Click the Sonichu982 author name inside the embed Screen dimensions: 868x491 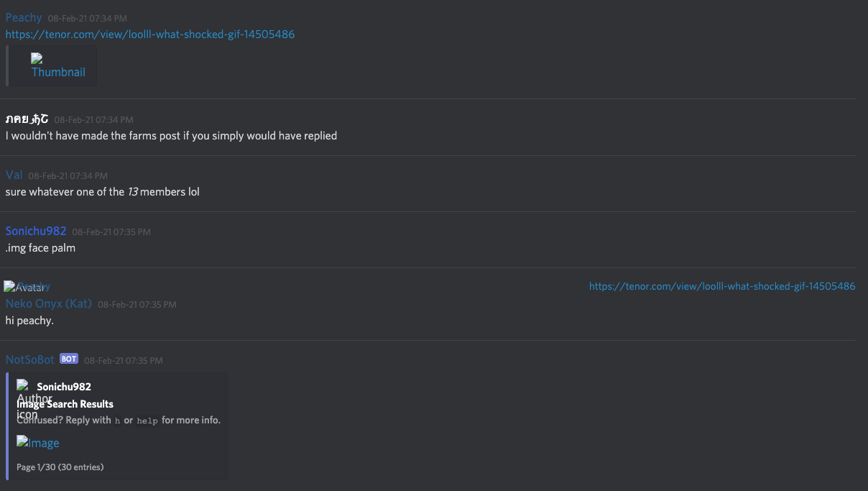(64, 387)
